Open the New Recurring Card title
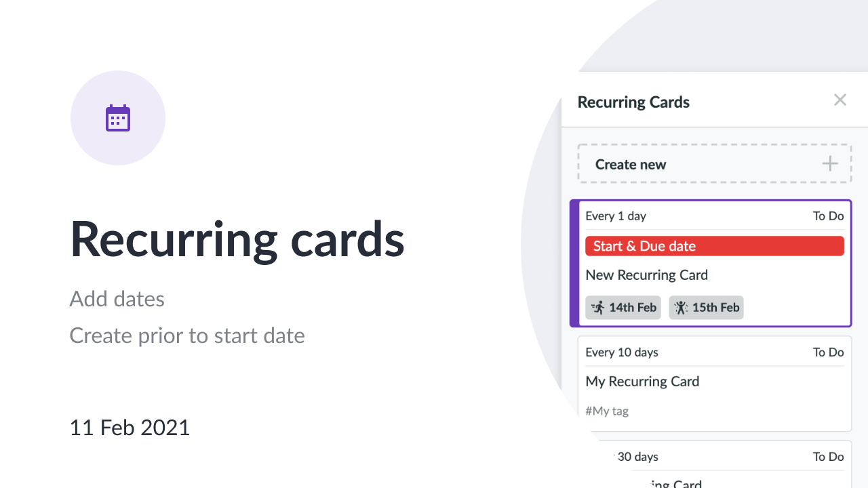The height and width of the screenshot is (488, 868). 647,275
